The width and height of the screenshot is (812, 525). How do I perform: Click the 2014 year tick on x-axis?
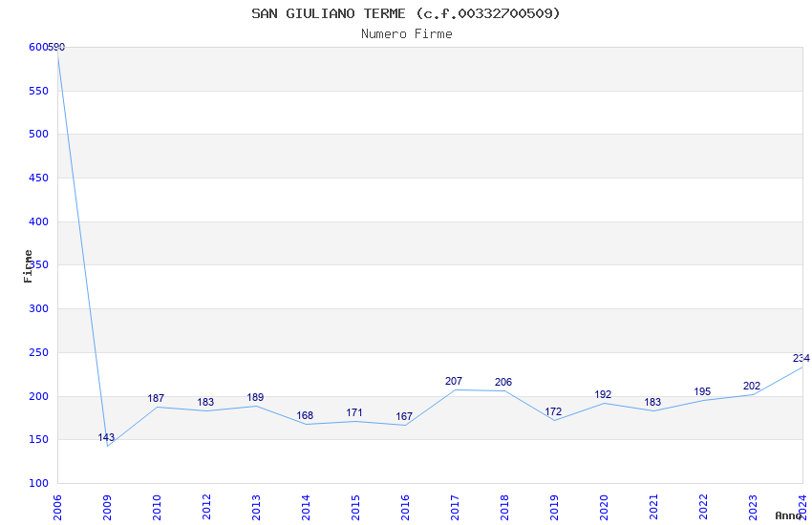click(x=306, y=506)
